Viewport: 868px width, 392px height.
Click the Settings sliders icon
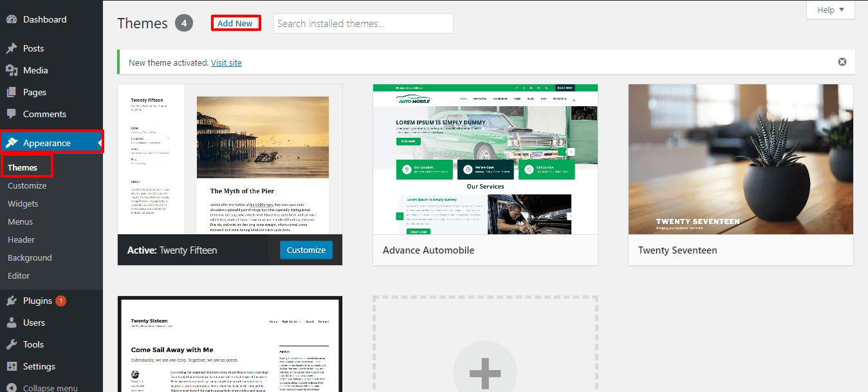click(12, 366)
